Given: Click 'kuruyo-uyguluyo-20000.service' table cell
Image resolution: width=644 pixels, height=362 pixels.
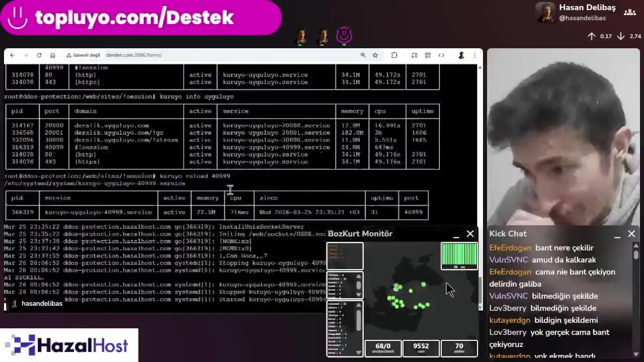Looking at the screenshot, I should click(276, 126).
